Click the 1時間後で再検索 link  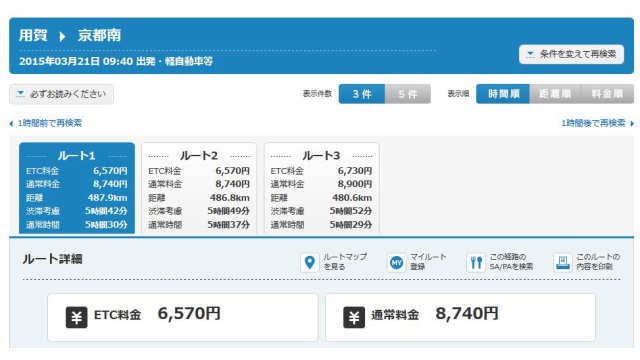tap(593, 123)
